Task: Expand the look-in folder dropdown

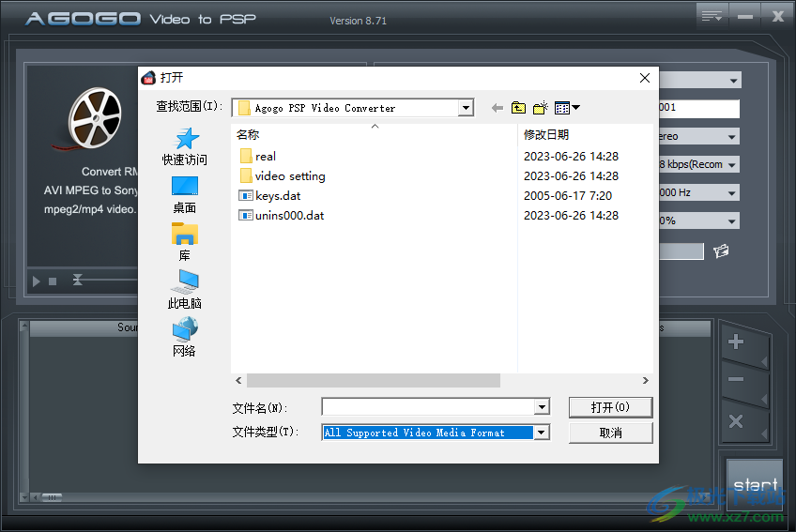Action: point(466,108)
